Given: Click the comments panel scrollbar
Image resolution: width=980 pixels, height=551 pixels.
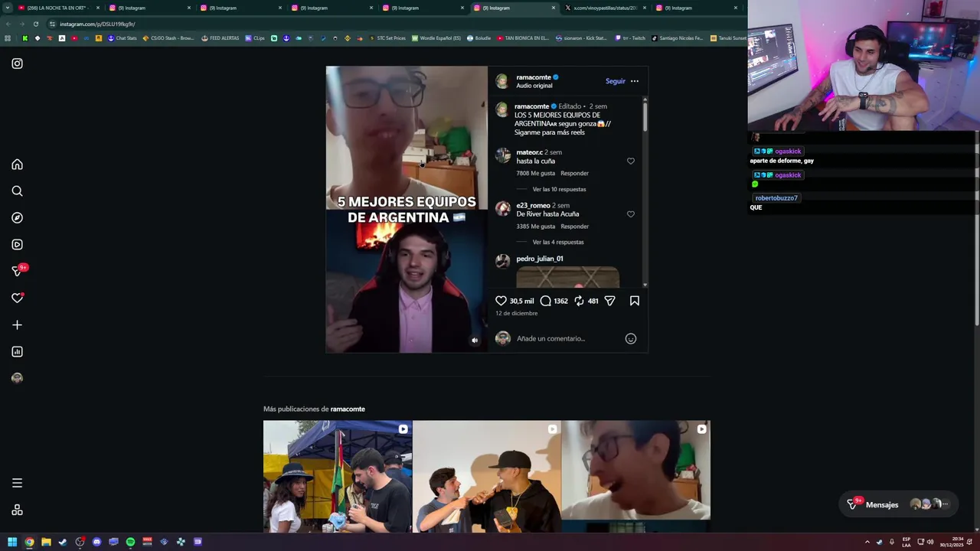Looking at the screenshot, I should (x=645, y=116).
